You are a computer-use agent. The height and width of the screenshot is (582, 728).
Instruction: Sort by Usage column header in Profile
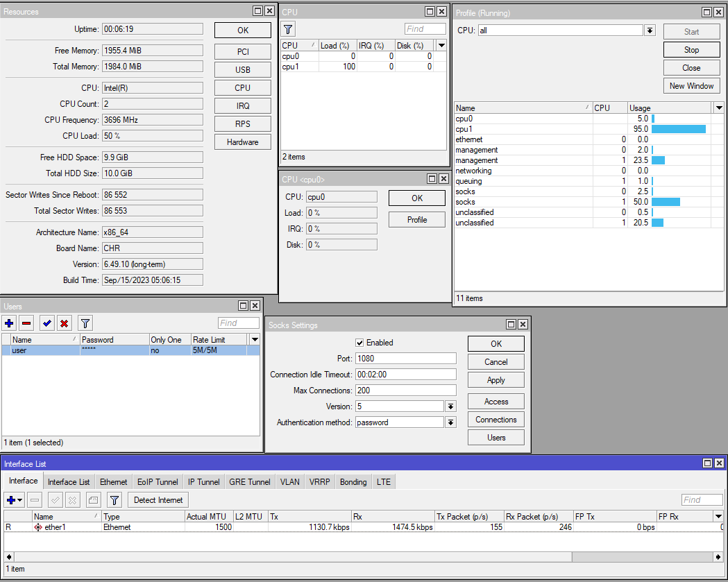[670, 108]
